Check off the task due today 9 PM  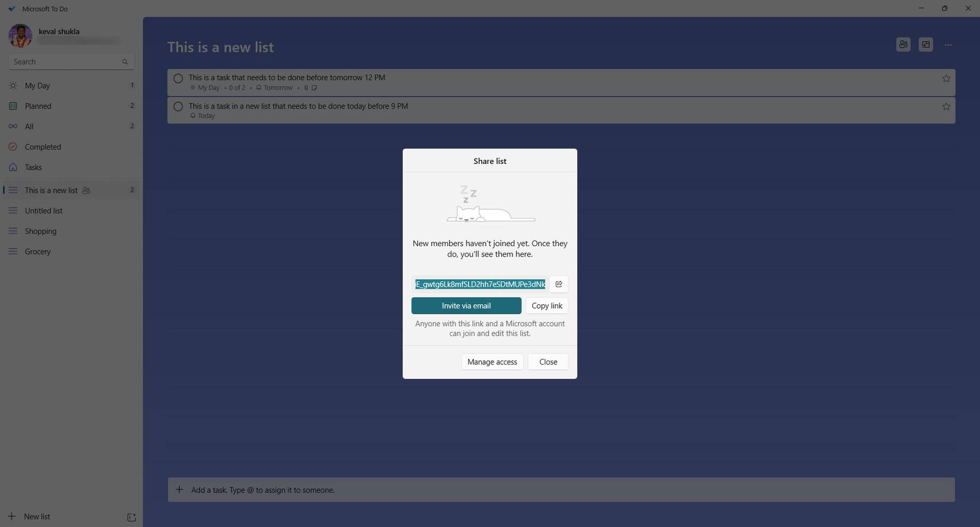[x=178, y=107]
